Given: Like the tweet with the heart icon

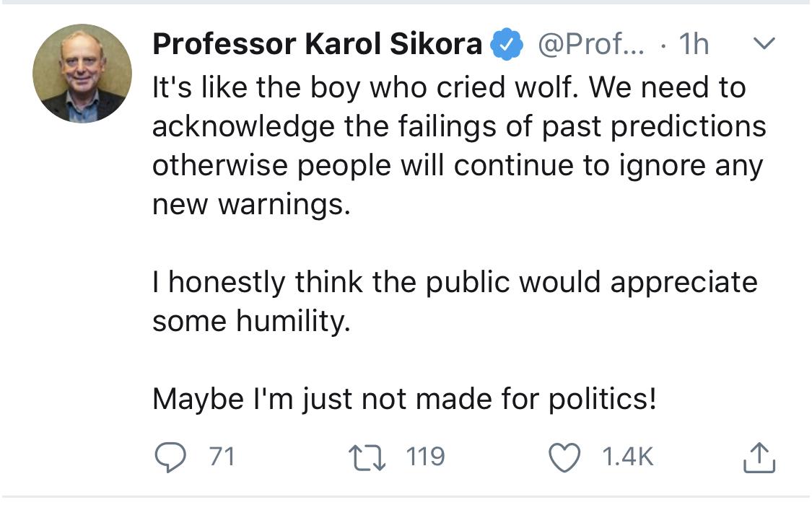Looking at the screenshot, I should point(565,457).
